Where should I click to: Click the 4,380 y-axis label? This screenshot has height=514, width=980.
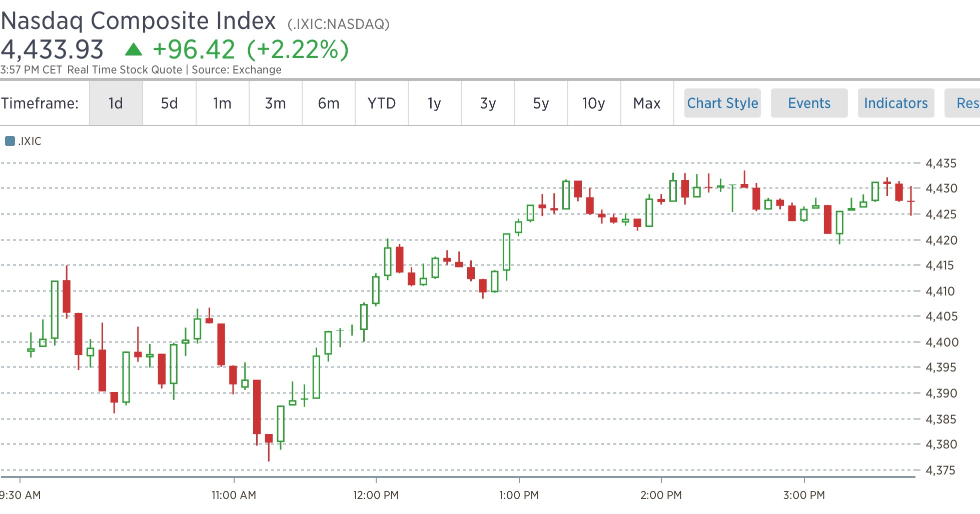pos(941,444)
